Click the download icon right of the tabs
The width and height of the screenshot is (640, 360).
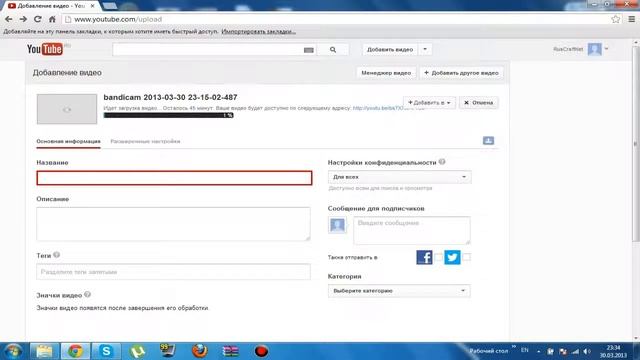tap(489, 140)
